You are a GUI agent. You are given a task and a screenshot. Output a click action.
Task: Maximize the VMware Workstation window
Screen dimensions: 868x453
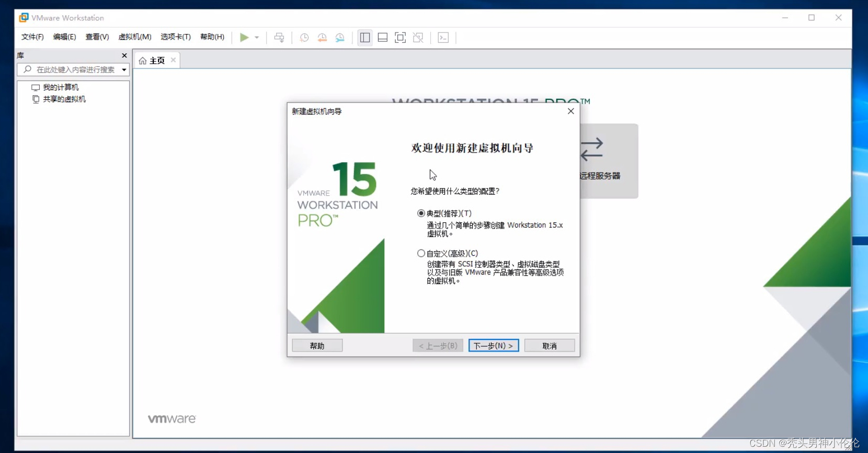click(812, 18)
